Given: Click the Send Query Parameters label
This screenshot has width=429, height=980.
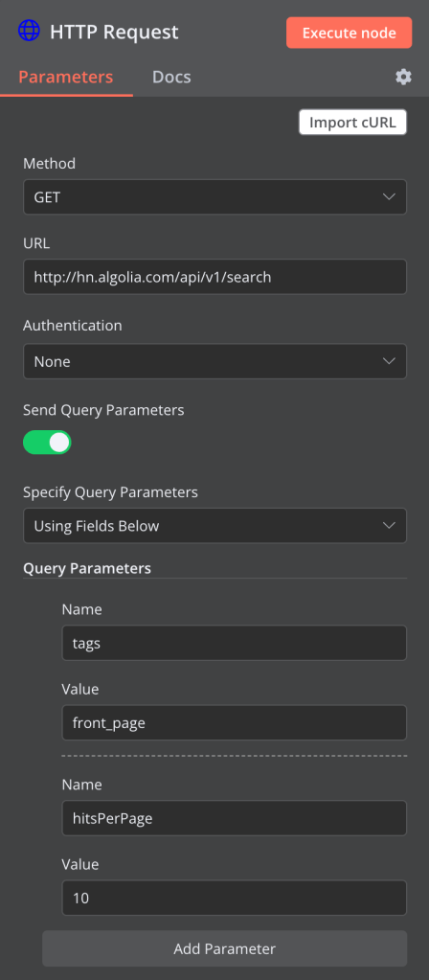Looking at the screenshot, I should (103, 410).
